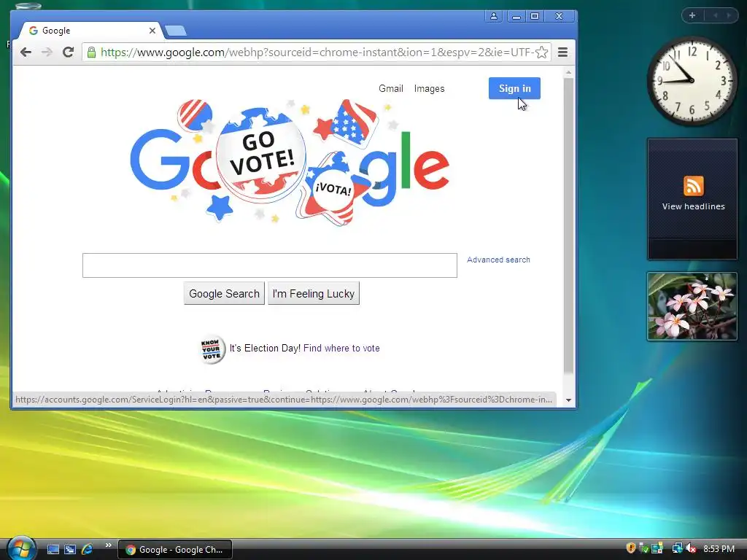The width and height of the screenshot is (747, 560).
Task: Click sidebar next gadgets arrow
Action: pos(729,15)
